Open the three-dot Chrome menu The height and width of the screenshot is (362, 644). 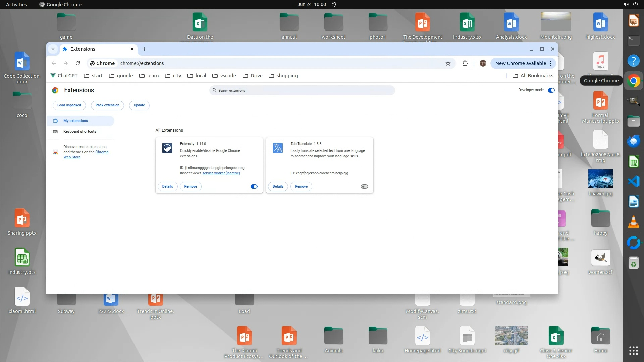click(x=550, y=63)
